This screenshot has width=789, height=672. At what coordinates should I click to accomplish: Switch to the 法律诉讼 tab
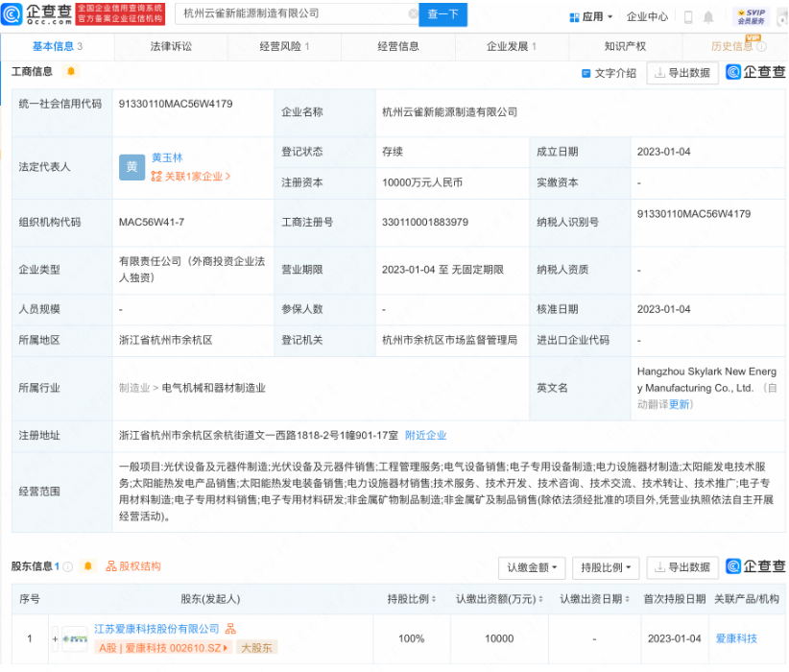[171, 45]
